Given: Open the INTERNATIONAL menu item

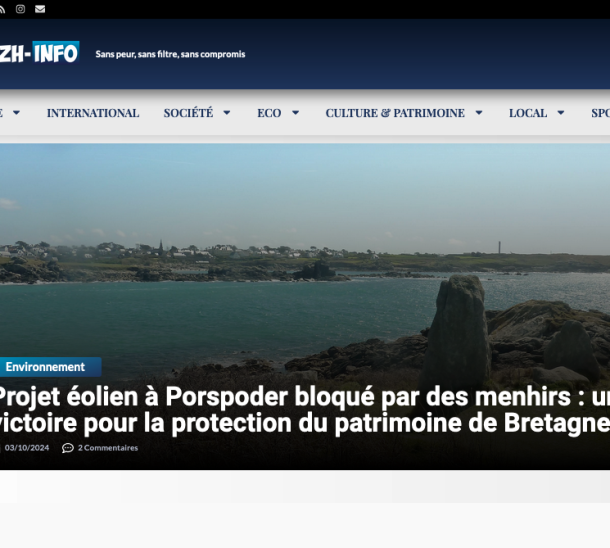Looking at the screenshot, I should [93, 113].
